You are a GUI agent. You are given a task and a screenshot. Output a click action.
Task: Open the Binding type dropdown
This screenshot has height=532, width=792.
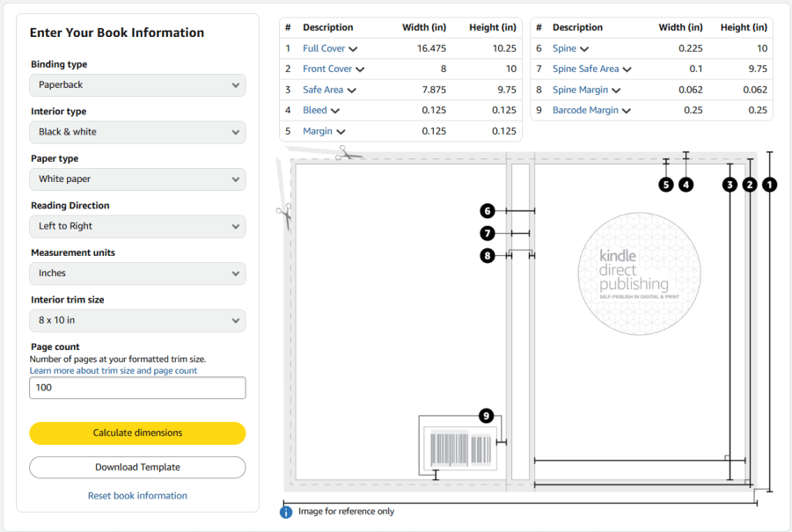point(137,85)
